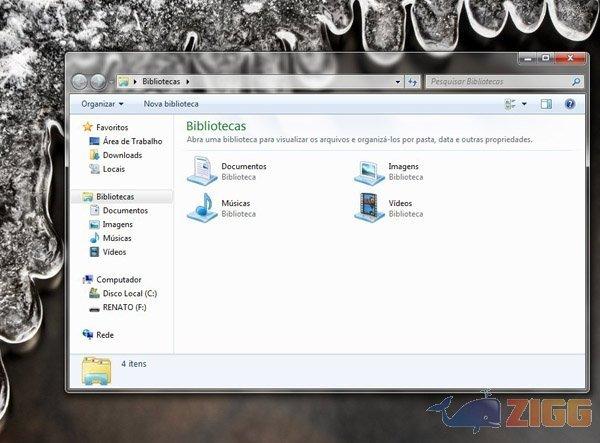The width and height of the screenshot is (600, 443).
Task: Type in the Pesquisar Bibliotecas search box
Action: pyautogui.click(x=495, y=81)
